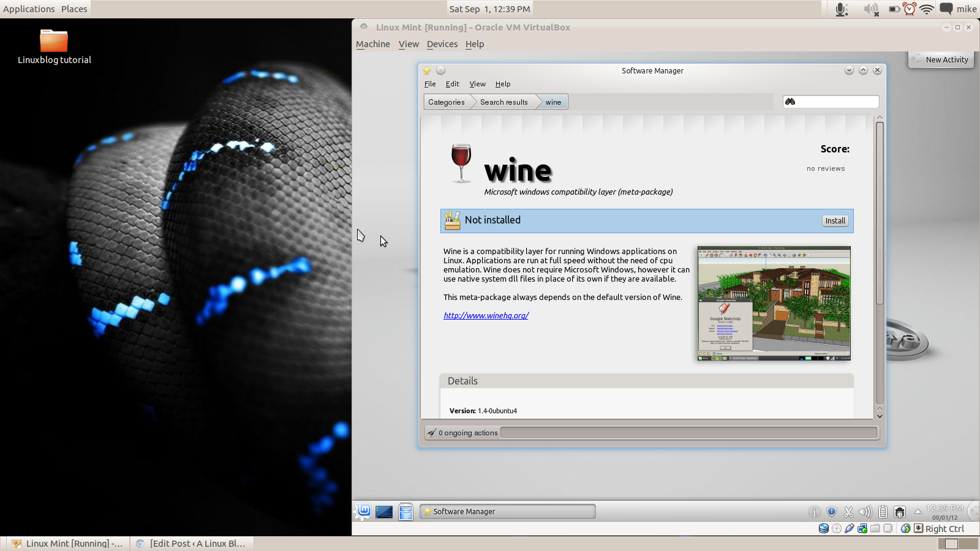Open Software Manager File menu
Screen dimensions: 980x551
coord(430,84)
